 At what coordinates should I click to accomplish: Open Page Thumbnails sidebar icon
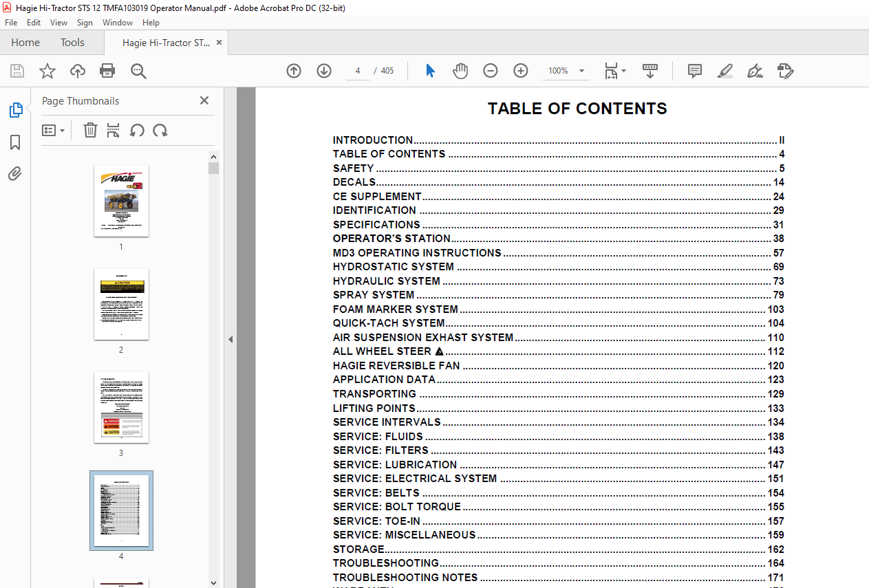click(x=15, y=110)
